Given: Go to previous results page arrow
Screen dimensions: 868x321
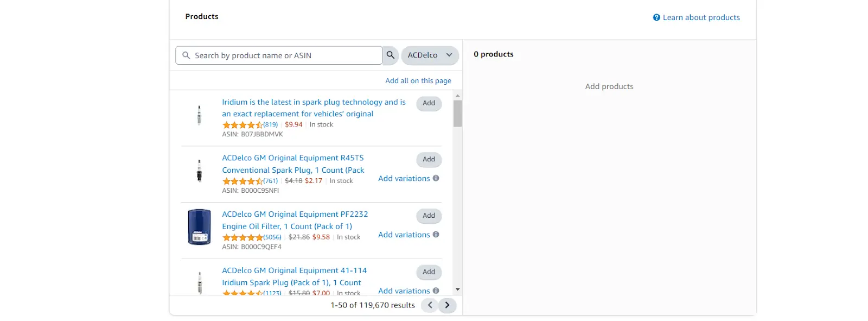Looking at the screenshot, I should click(430, 305).
